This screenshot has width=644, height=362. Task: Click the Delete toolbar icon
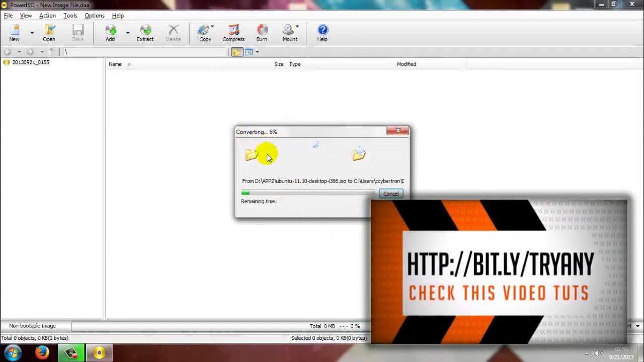coord(173,33)
